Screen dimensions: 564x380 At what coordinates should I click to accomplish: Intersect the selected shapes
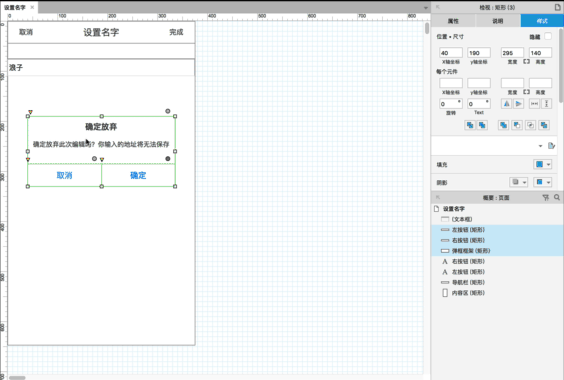click(x=531, y=125)
